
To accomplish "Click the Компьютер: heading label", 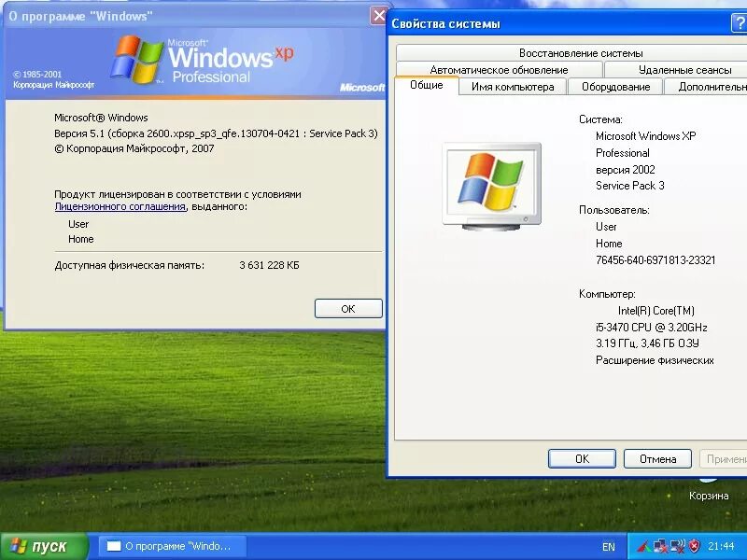I will [x=607, y=294].
